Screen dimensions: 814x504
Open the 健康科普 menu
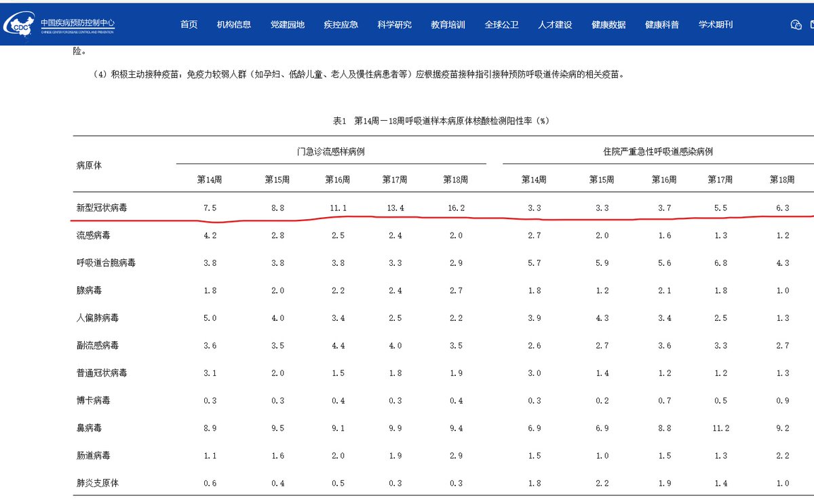tap(662, 24)
